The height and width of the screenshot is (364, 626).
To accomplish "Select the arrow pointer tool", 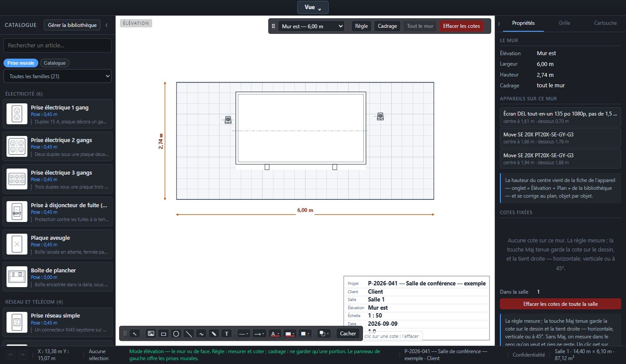I will click(135, 334).
